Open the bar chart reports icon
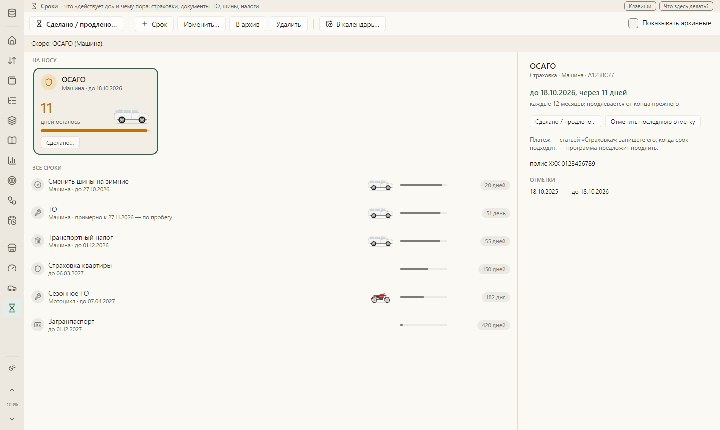The height and width of the screenshot is (430, 720). [12, 160]
